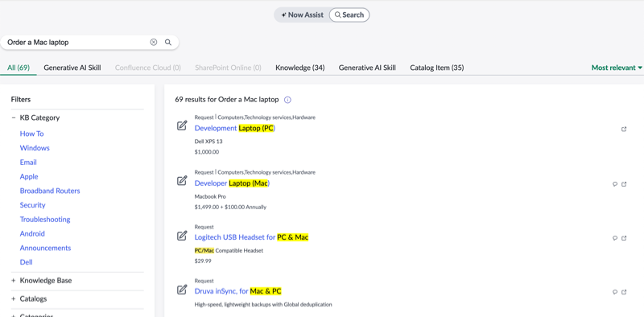Click the edit icon for Development Laptop (PC)
Image resolution: width=644 pixels, height=317 pixels.
(x=182, y=126)
